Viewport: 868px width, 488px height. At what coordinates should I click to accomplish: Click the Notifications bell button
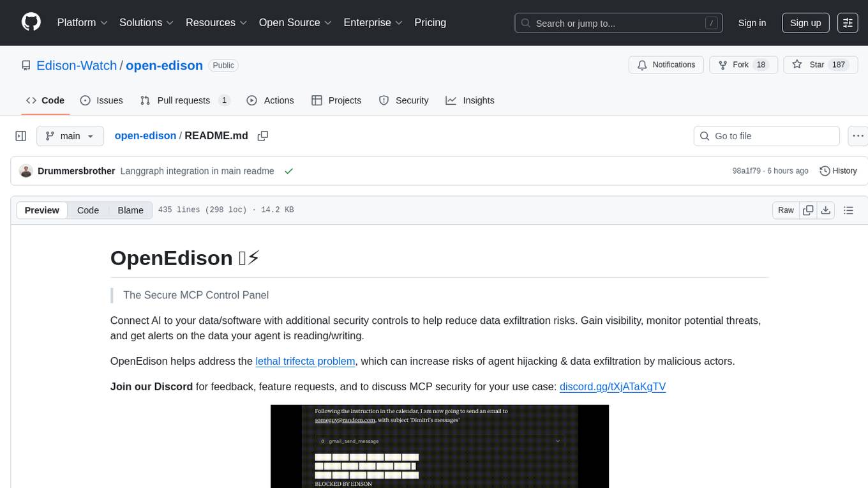[x=666, y=65]
